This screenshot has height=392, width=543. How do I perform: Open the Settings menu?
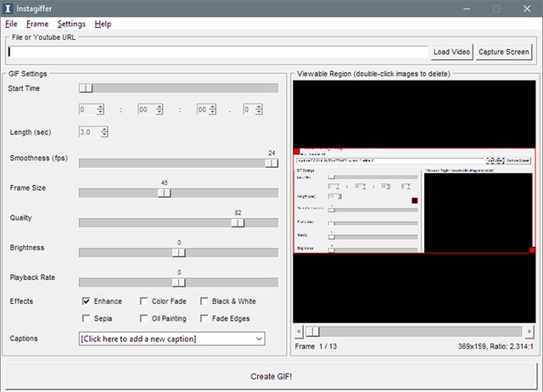coord(71,24)
